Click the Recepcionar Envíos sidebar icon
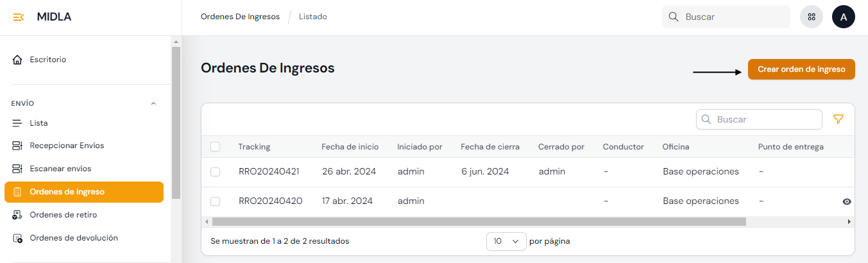 pyautogui.click(x=17, y=146)
